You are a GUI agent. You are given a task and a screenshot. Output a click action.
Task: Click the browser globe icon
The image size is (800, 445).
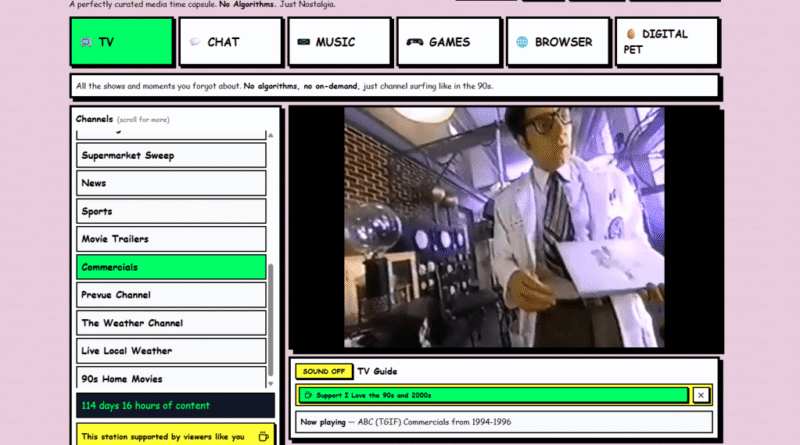522,42
